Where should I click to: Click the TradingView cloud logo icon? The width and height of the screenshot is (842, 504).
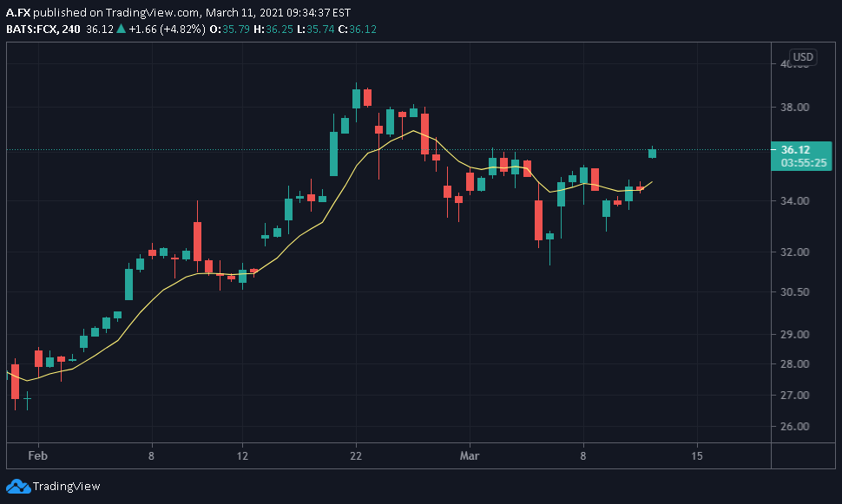(18, 487)
